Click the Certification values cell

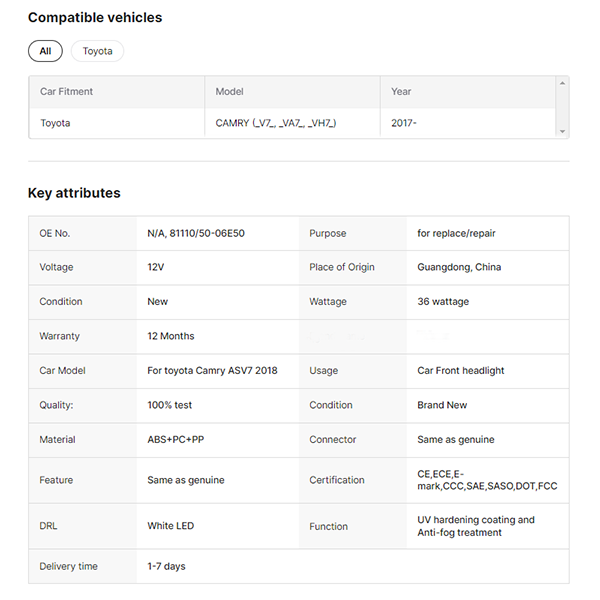[487, 480]
